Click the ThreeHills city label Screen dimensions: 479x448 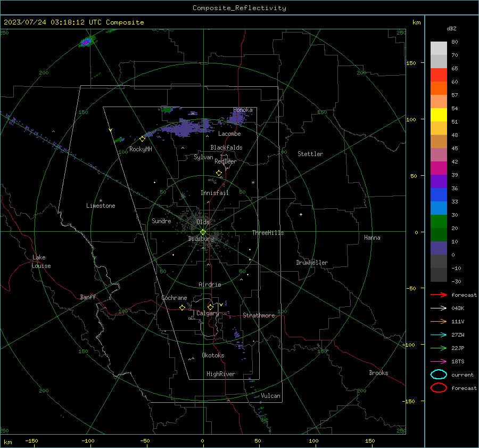(x=268, y=233)
